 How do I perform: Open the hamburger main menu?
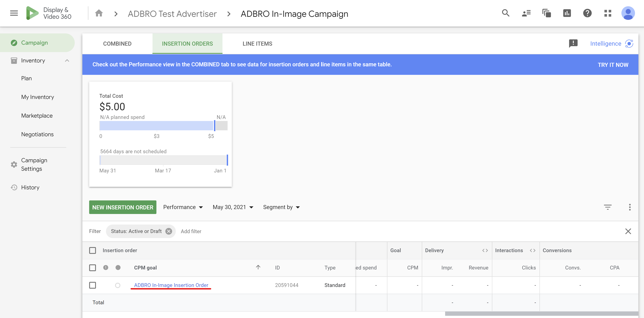coord(14,13)
